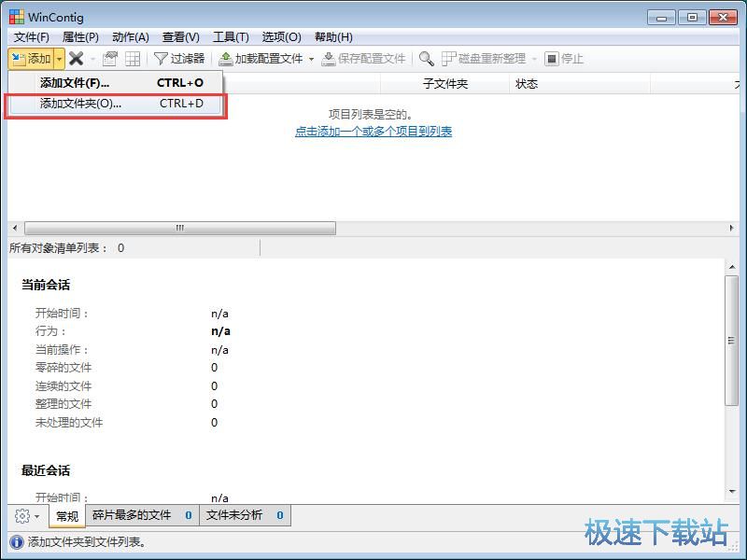747x560 pixels.
Task: Switch to the 文件未分析 tab
Action: [235, 514]
